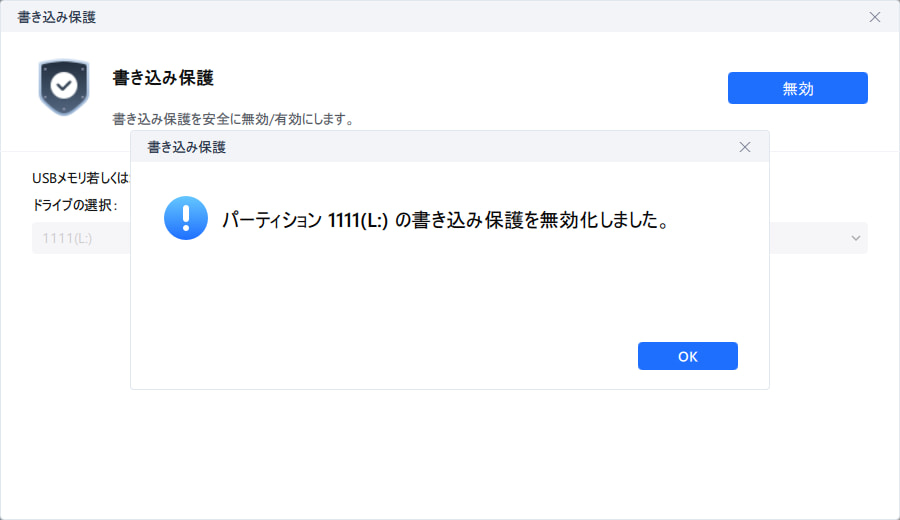This screenshot has width=900, height=520.
Task: Close the main 書き込み保護 window
Action: [874, 17]
